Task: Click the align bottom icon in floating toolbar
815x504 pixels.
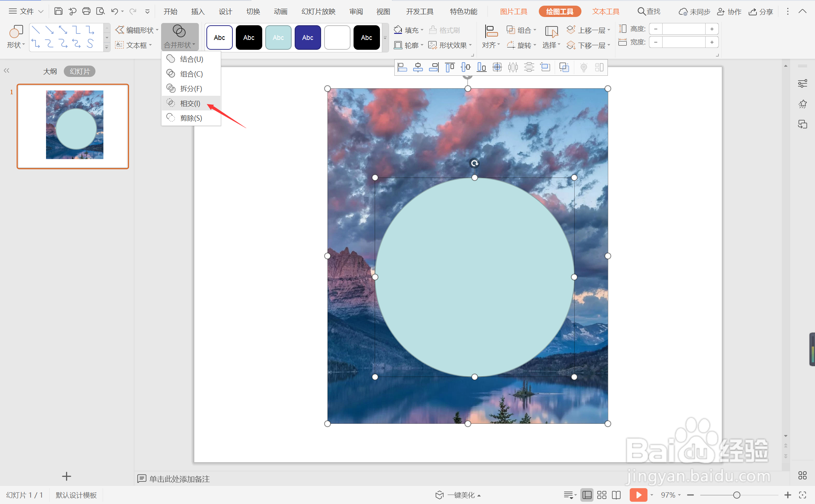Action: [x=481, y=67]
